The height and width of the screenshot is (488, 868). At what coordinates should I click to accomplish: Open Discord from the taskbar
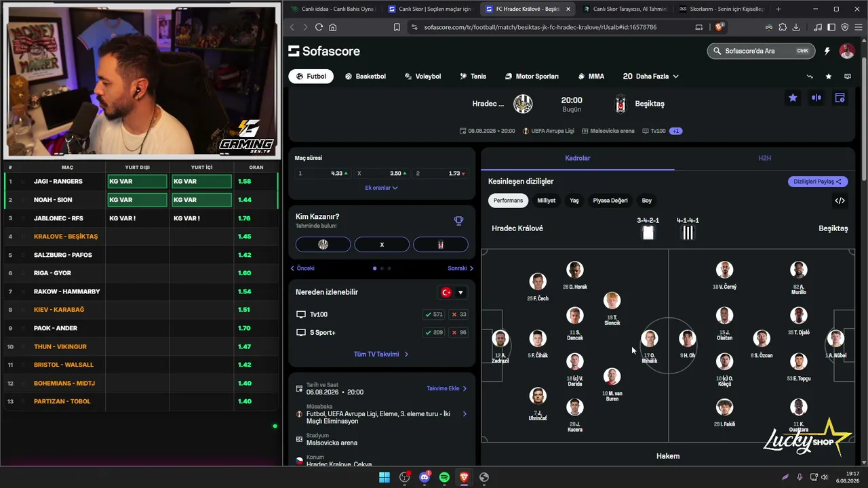coord(425,477)
